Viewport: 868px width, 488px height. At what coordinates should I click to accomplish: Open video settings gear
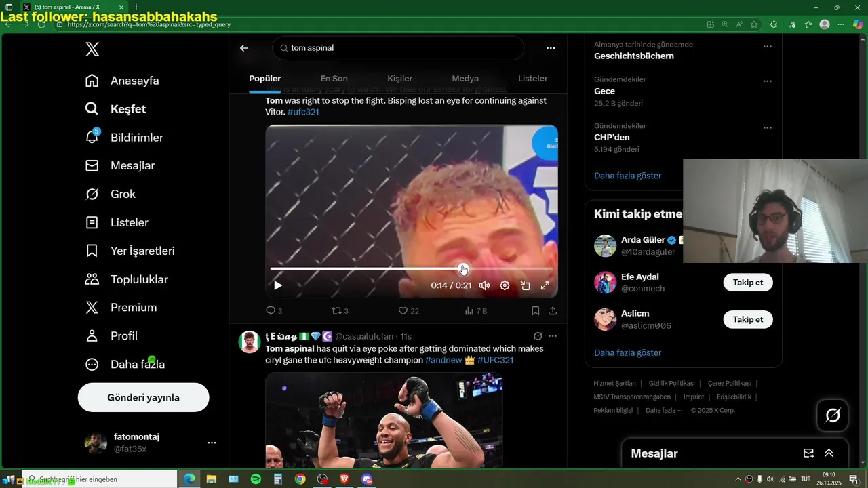point(505,285)
